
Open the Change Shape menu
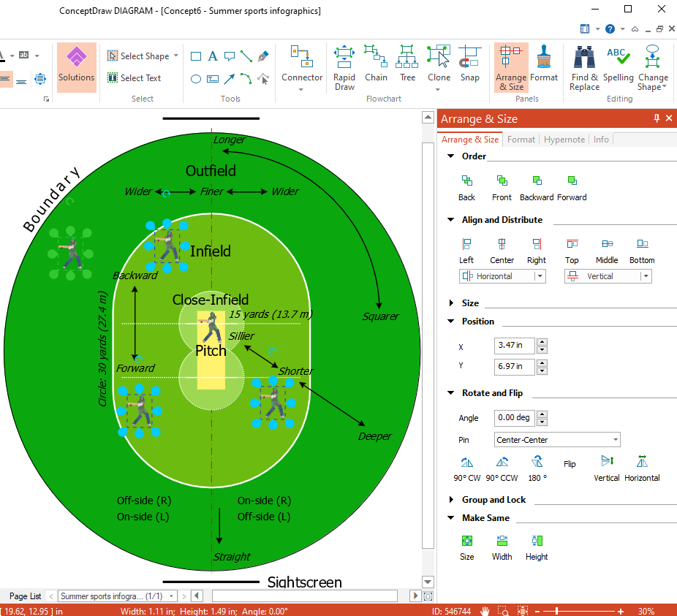point(652,68)
